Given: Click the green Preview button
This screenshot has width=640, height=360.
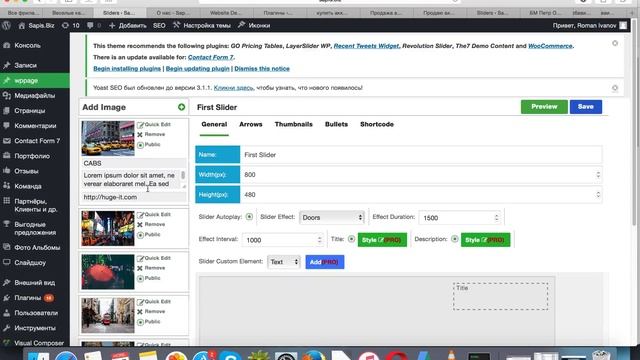Looking at the screenshot, I should tap(544, 107).
